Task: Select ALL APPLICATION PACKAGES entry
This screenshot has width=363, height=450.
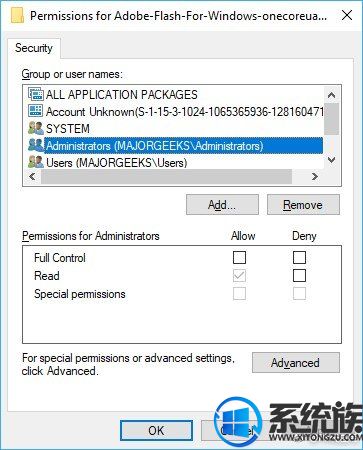Action: [x=174, y=95]
